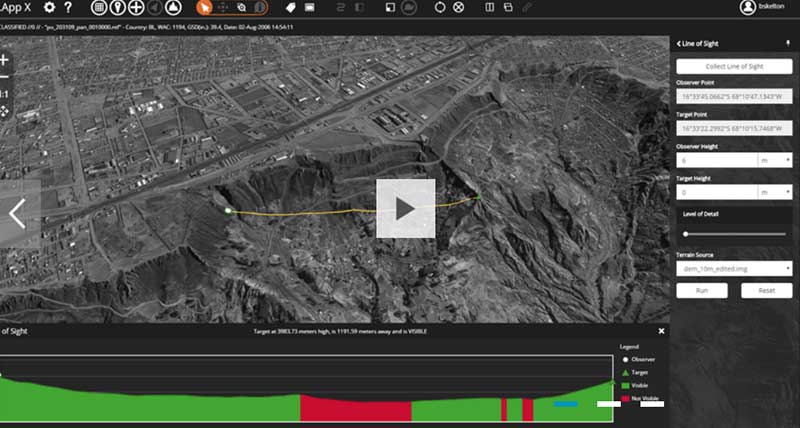Click the 1:1 scale map control
The width and height of the screenshot is (800, 428).
[4, 93]
